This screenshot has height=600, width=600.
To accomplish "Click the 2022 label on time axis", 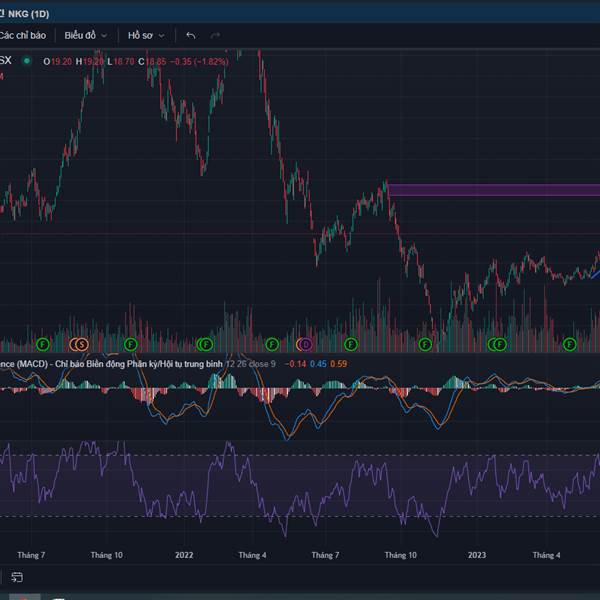I will (x=183, y=554).
